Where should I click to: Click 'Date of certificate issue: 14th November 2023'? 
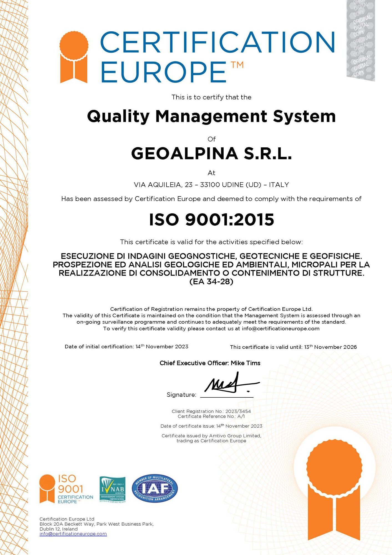pos(211,426)
